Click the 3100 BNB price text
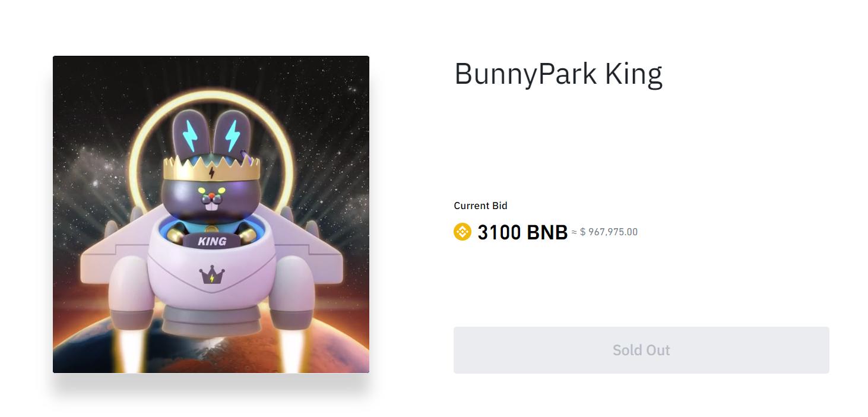868x417 pixels. click(x=521, y=232)
